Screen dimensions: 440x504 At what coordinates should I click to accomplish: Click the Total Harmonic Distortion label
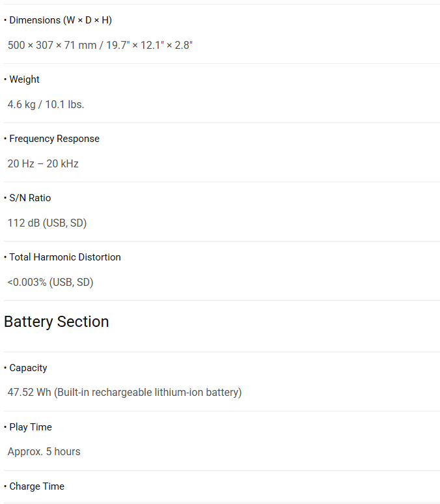point(64,257)
